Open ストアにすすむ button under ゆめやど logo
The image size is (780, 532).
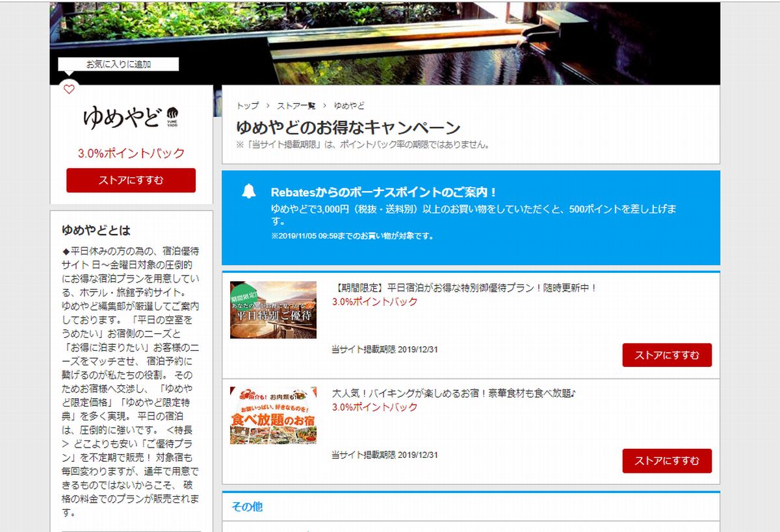click(x=131, y=180)
